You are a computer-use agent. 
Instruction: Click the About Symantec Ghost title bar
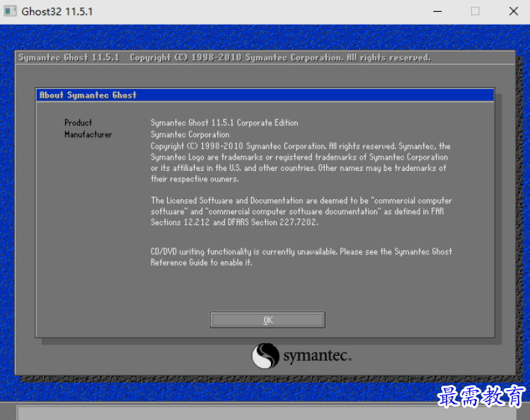(x=265, y=95)
